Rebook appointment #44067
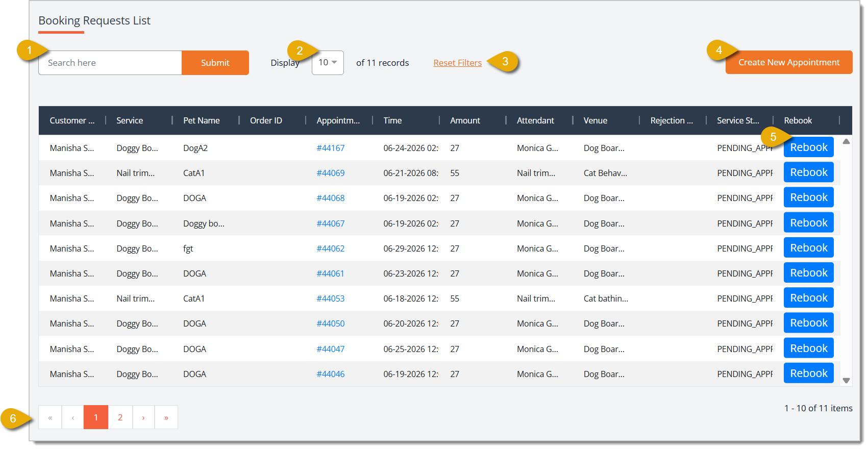 (809, 223)
